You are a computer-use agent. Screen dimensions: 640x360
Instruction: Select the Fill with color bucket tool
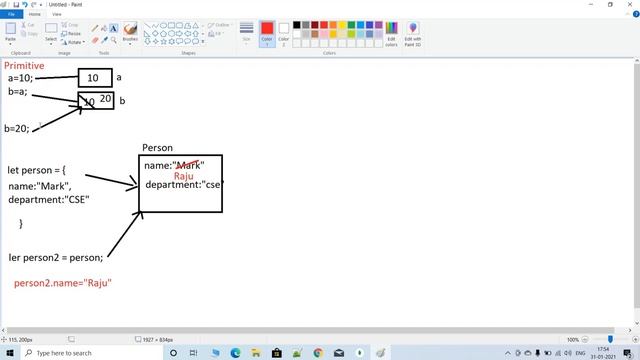pos(104,28)
